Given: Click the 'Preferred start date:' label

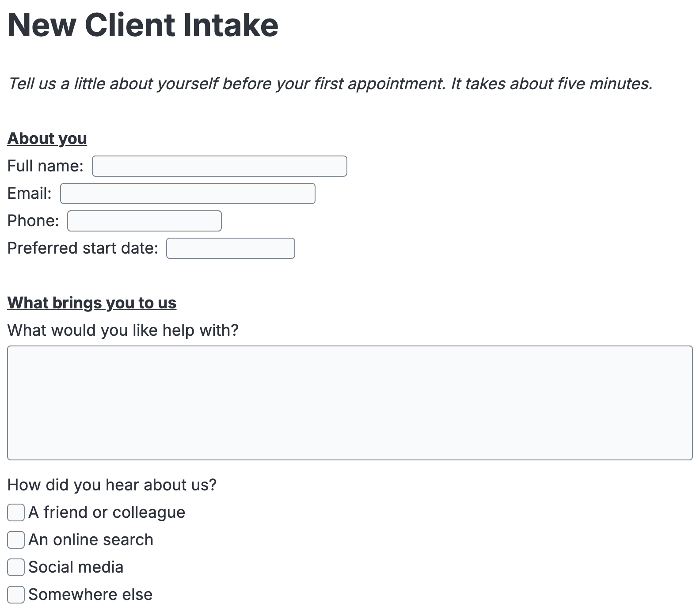Looking at the screenshot, I should coord(83,248).
